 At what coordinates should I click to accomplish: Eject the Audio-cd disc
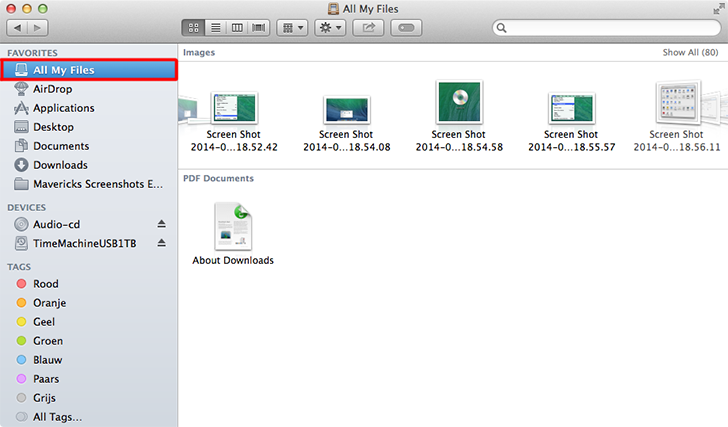click(x=161, y=224)
